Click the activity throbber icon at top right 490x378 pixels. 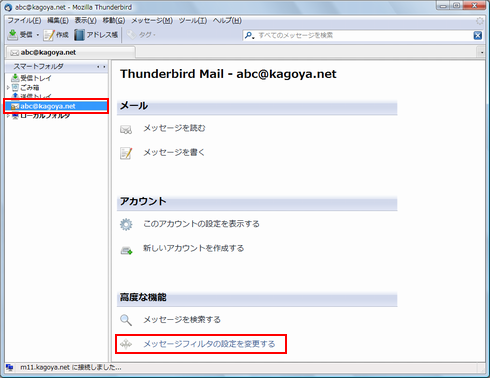pos(480,21)
